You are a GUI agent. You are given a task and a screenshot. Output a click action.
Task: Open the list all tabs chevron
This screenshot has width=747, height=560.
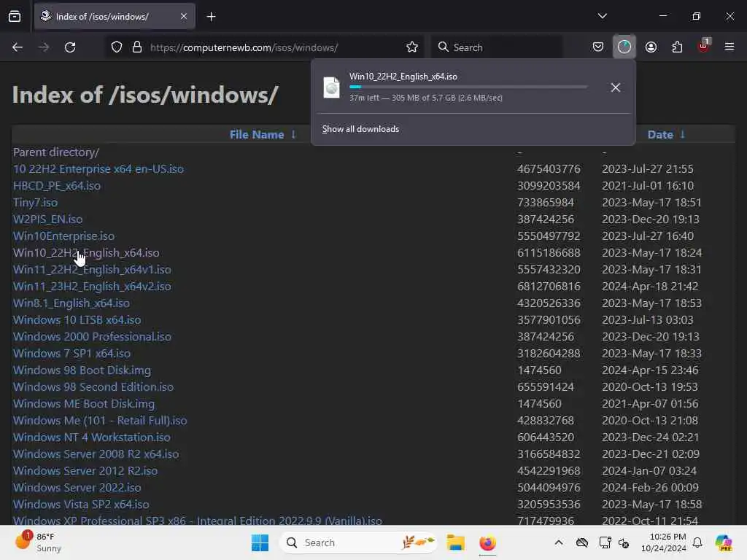click(x=602, y=16)
